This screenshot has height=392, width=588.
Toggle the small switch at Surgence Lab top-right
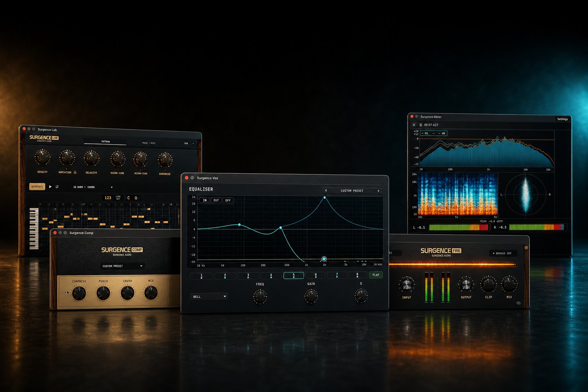pyautogui.click(x=186, y=144)
